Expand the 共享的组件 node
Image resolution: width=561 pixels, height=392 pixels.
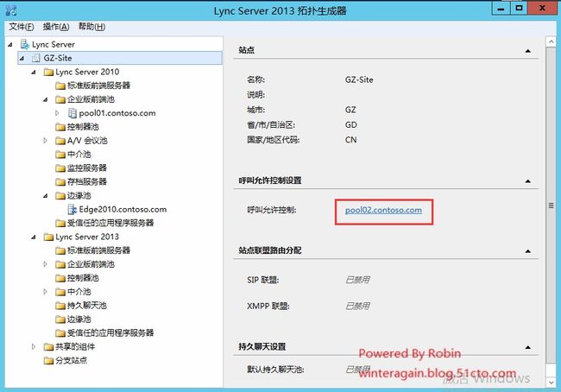[x=34, y=346]
